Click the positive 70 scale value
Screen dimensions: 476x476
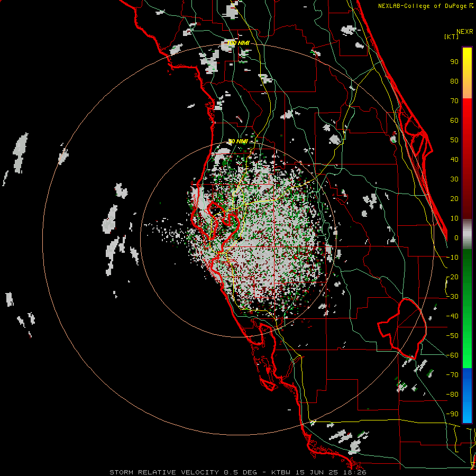click(454, 101)
